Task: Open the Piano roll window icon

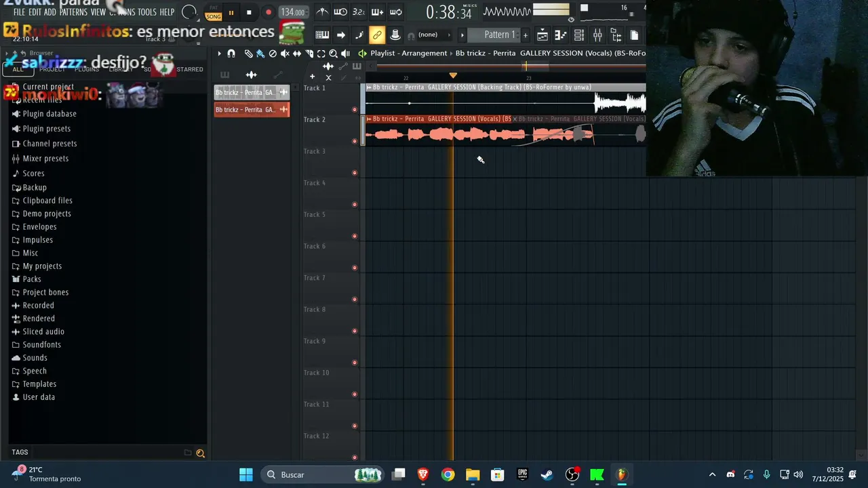Action: click(x=561, y=35)
